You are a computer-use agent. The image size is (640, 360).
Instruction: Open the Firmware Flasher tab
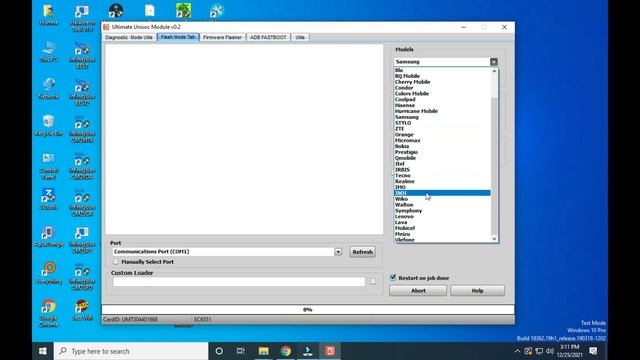coord(222,37)
